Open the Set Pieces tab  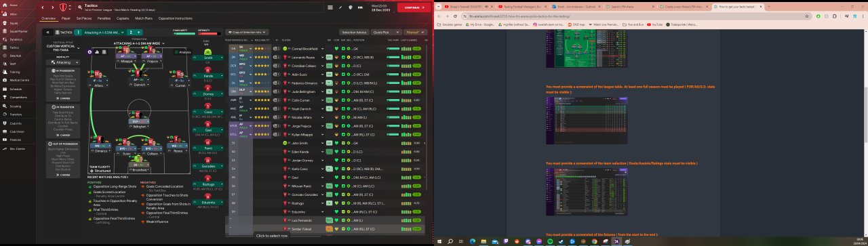click(x=84, y=18)
